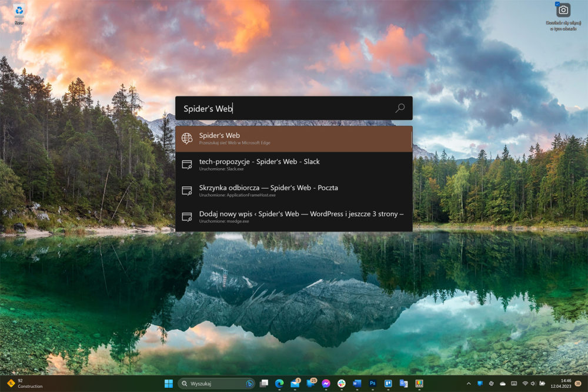Image resolution: width=588 pixels, height=392 pixels.
Task: Open the Wi-Fi network icon in the tray
Action: point(525,383)
